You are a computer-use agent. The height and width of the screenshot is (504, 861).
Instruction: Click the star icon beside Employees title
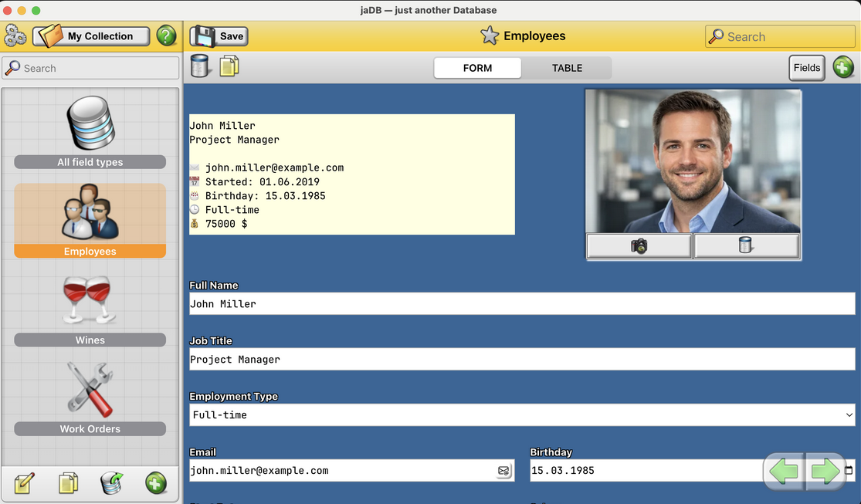pos(490,36)
